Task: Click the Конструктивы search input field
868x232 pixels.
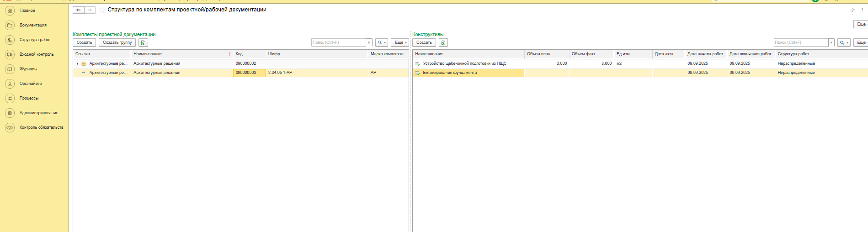Action: pos(801,42)
